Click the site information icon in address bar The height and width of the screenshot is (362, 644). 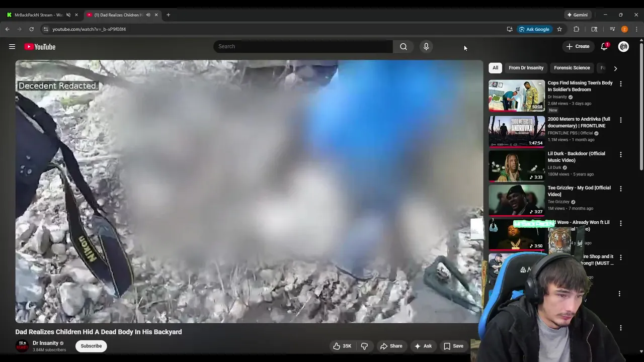46,29
